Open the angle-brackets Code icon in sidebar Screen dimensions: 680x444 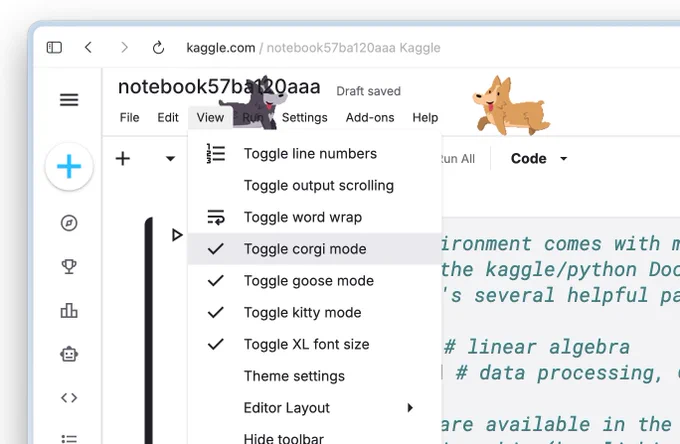click(x=69, y=398)
